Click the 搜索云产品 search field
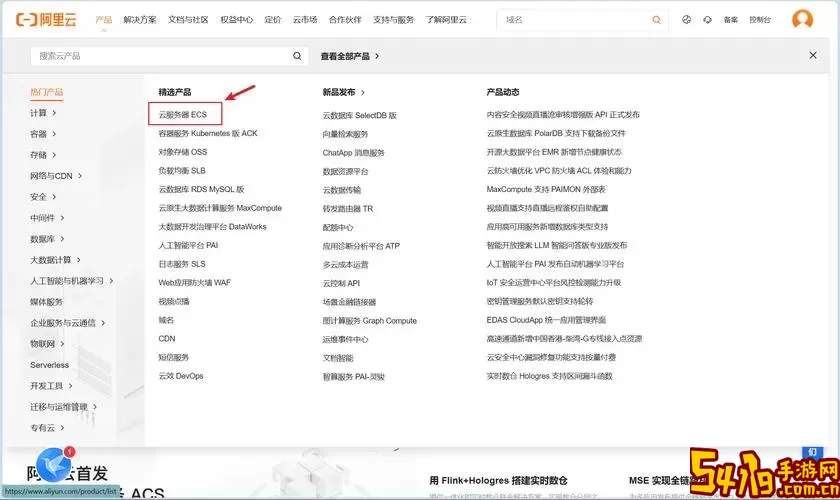Viewport: 840px width, 500px height. 169,56
